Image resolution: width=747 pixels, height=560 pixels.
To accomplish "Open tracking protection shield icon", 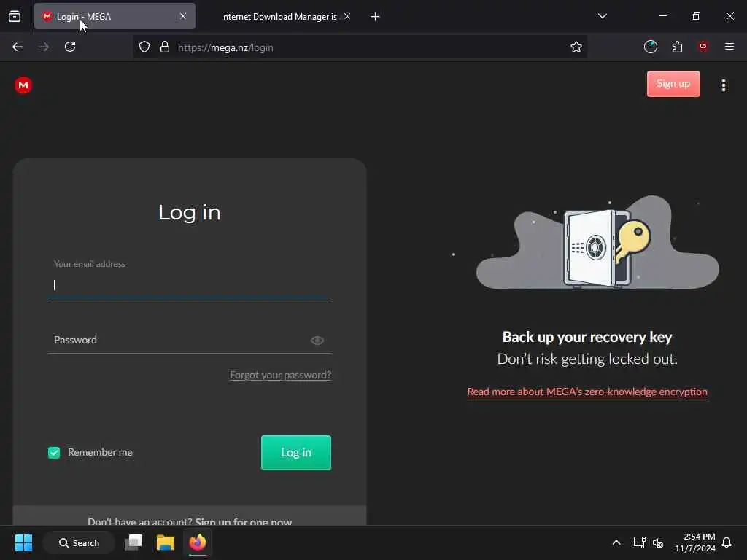I will (x=144, y=47).
